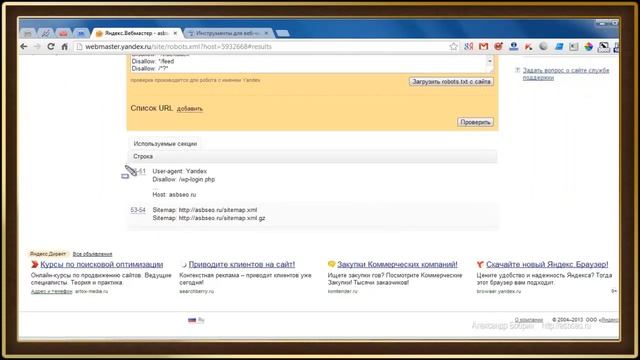Image resolution: width=640 pixels, height=360 pixels.
Task: Open the blue pinned tab
Action: [x=81, y=33]
